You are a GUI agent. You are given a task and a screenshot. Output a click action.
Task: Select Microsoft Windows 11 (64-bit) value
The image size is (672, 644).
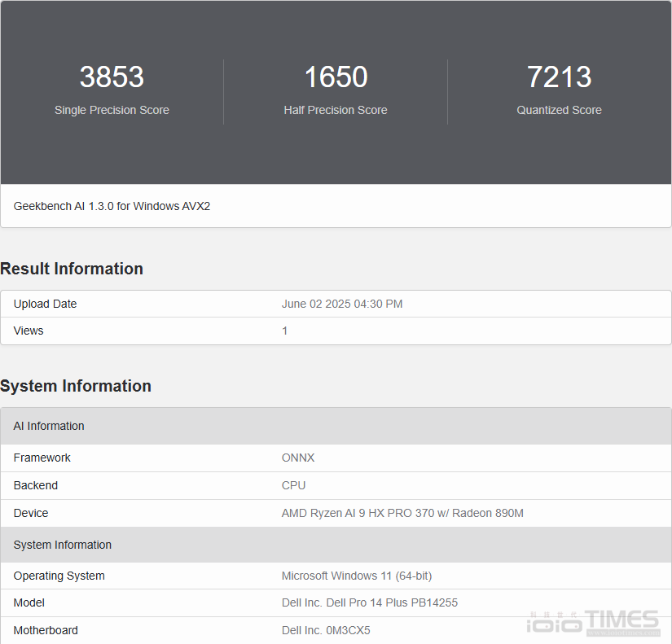point(357,576)
